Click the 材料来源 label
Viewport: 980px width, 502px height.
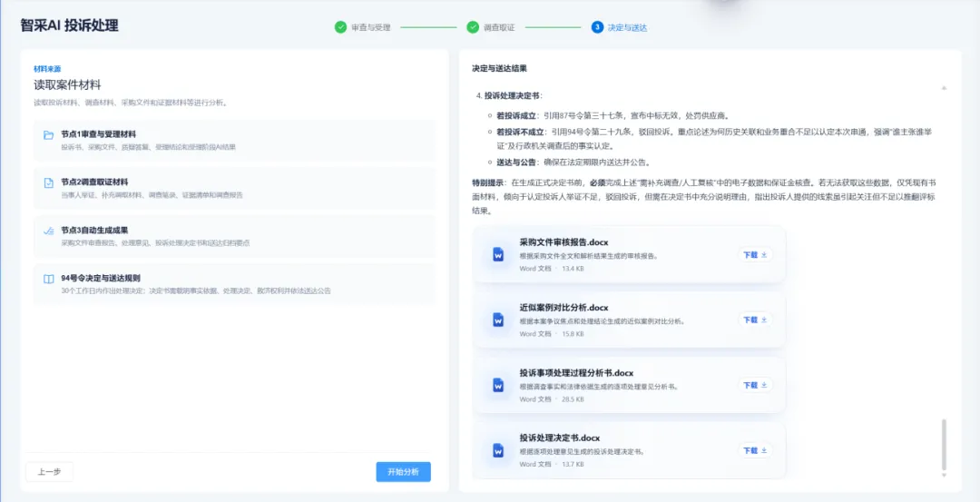[x=47, y=69]
